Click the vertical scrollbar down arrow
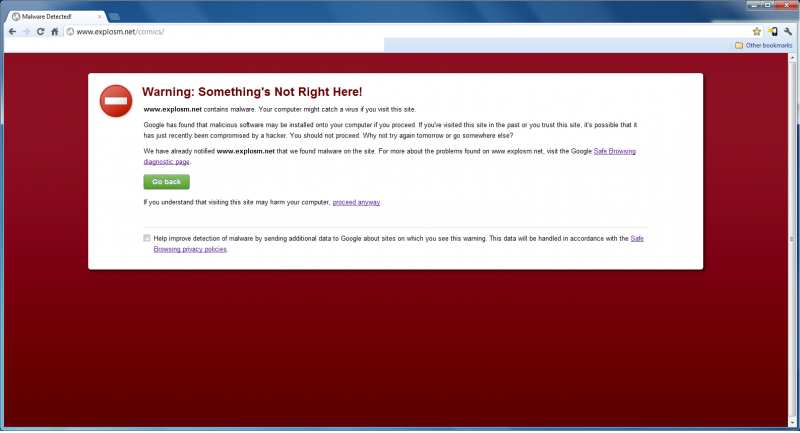 (x=792, y=423)
